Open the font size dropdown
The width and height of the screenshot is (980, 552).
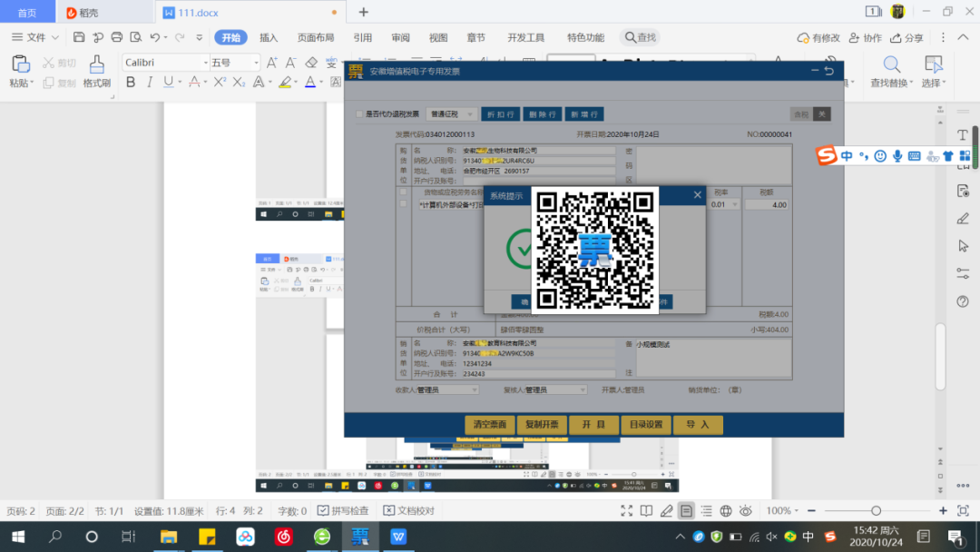(256, 63)
